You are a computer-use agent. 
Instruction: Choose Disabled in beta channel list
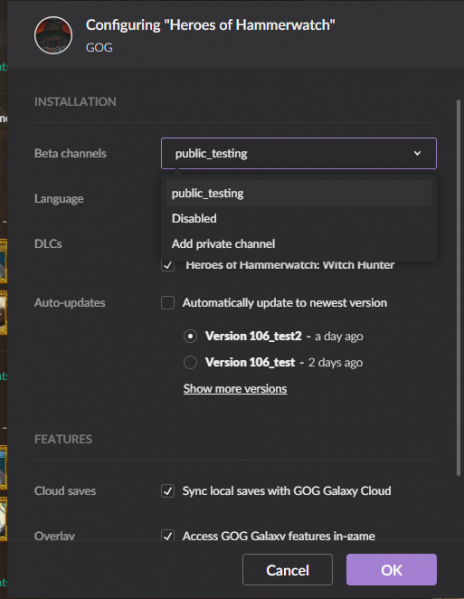click(299, 219)
